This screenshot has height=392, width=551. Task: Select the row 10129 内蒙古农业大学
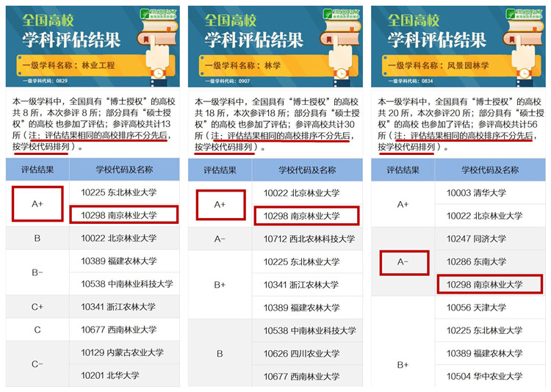click(122, 352)
